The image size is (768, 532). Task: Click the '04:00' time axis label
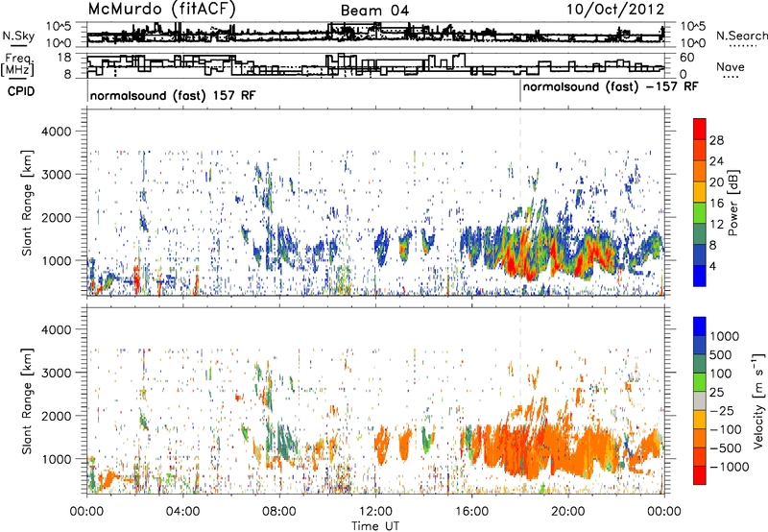pyautogui.click(x=183, y=512)
